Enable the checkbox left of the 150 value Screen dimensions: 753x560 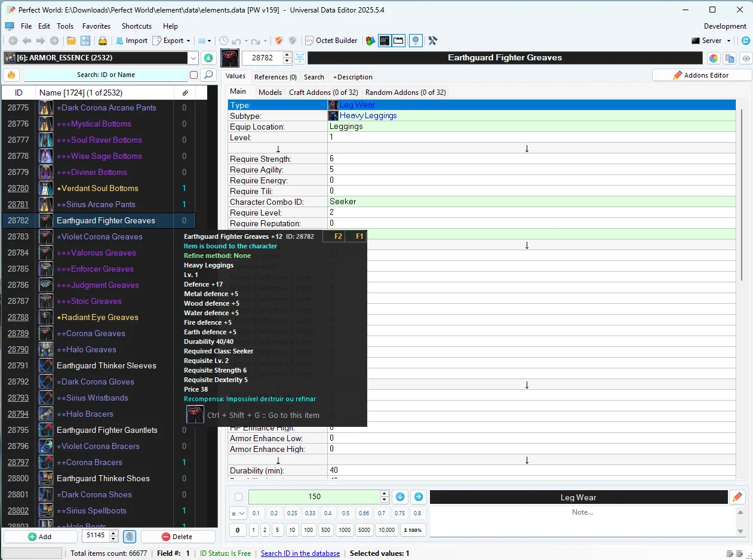239,497
